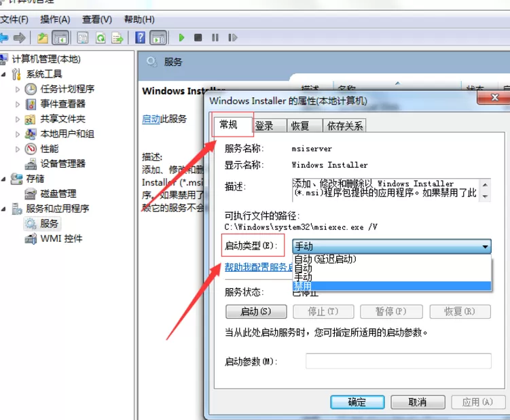
Task: Click description box scroll up arrow
Action: (x=485, y=185)
